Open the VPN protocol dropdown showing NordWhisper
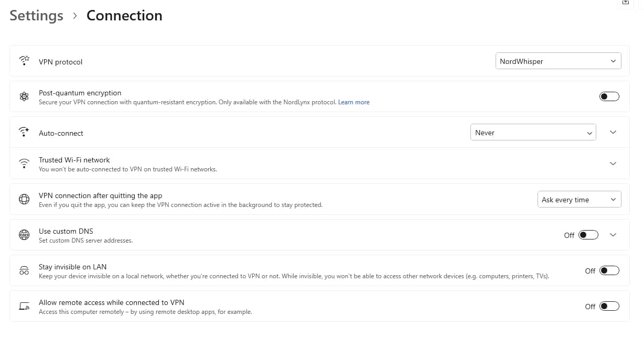This screenshot has width=644, height=338. click(x=559, y=61)
